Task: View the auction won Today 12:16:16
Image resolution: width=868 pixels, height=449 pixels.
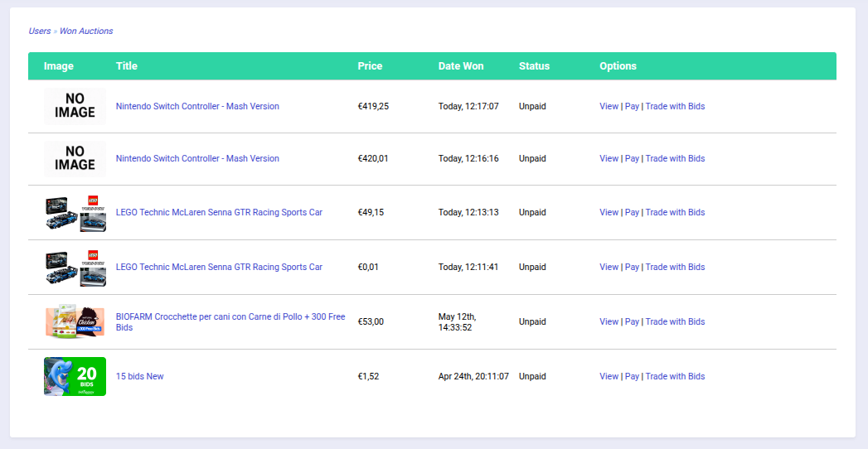Action: tap(609, 158)
